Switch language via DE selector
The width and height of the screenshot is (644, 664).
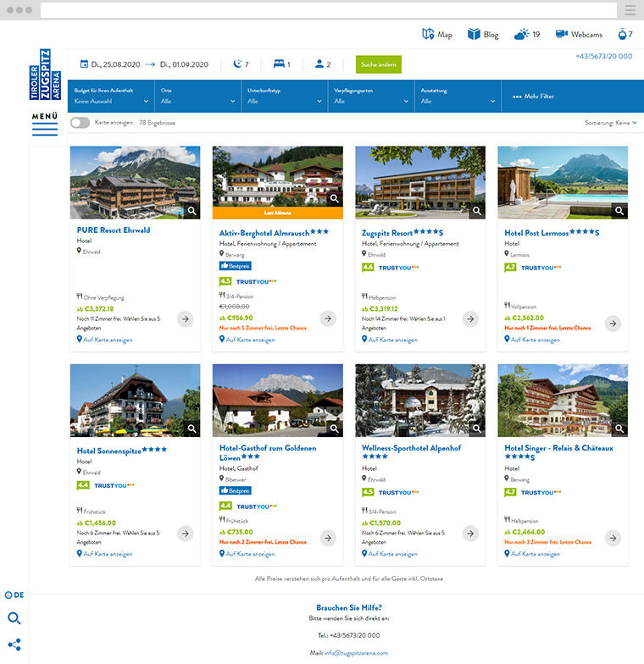point(14,595)
